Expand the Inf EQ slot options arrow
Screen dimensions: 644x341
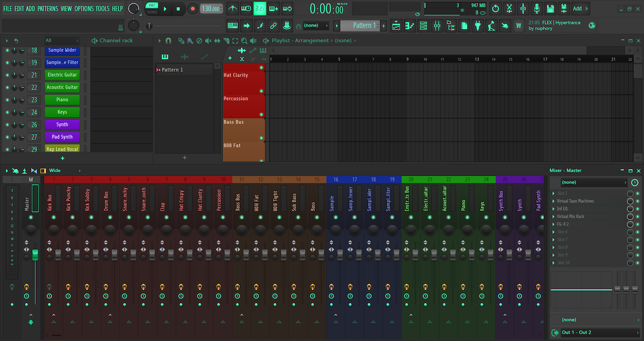553,209
